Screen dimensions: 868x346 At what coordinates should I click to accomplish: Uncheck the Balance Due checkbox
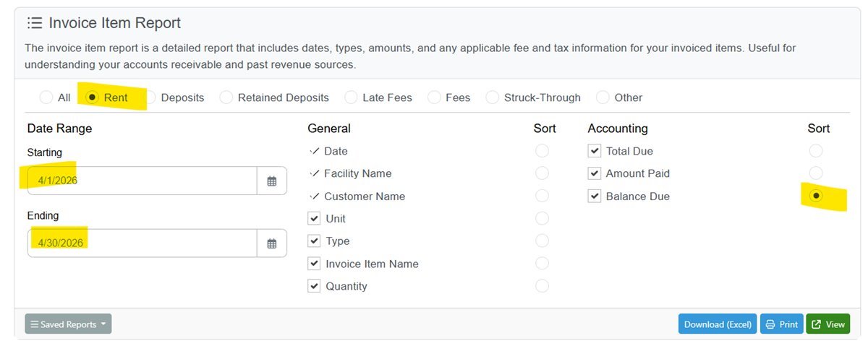click(x=595, y=196)
